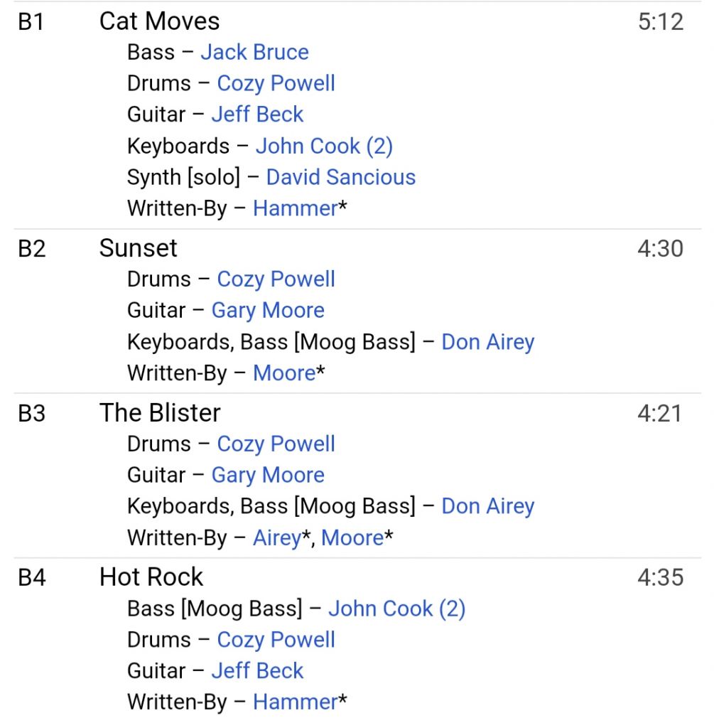Open Cozy Powell under Sunset

point(276,279)
